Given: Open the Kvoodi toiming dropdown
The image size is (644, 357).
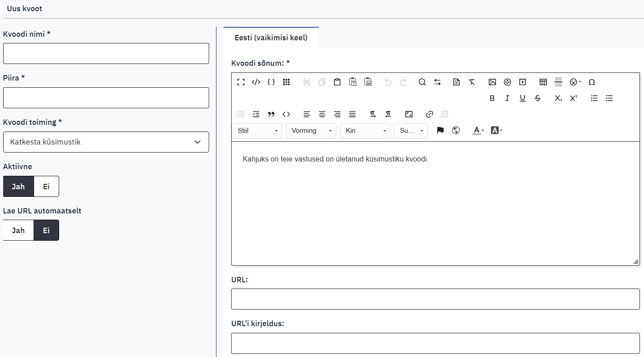Looking at the screenshot, I should (106, 142).
